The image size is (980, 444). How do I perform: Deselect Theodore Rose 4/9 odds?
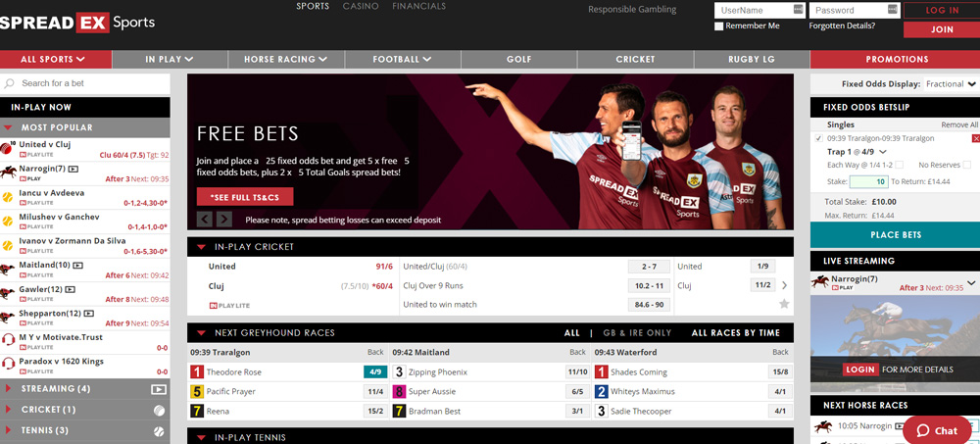click(375, 372)
